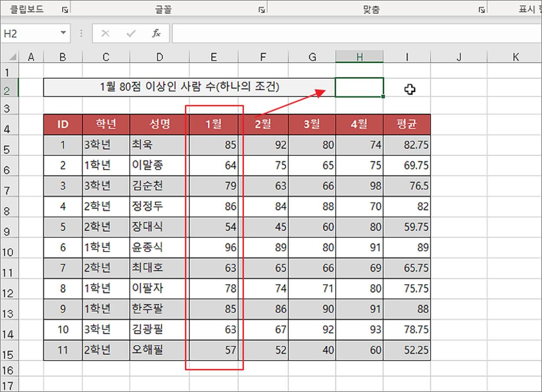Click the '2월' table header cell

[263, 125]
